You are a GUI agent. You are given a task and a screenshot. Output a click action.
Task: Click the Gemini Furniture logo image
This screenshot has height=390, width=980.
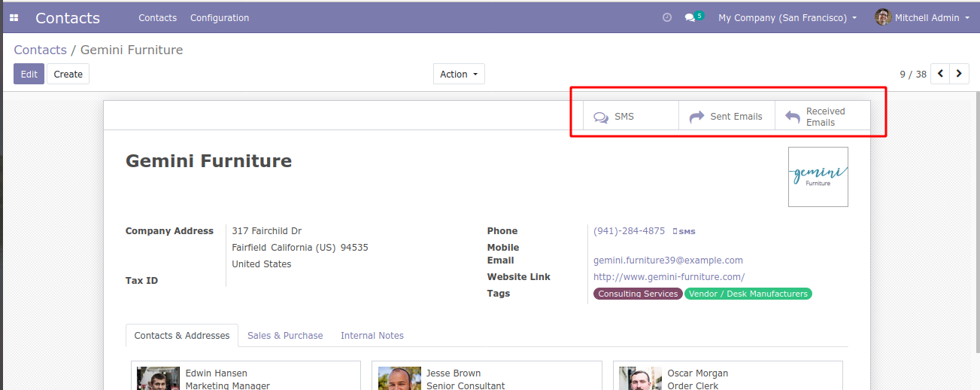(818, 177)
